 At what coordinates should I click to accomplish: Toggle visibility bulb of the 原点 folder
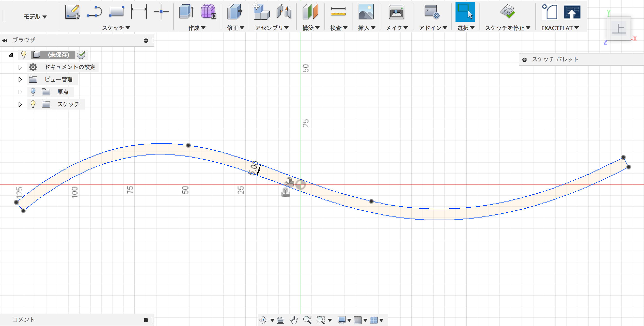tap(33, 92)
